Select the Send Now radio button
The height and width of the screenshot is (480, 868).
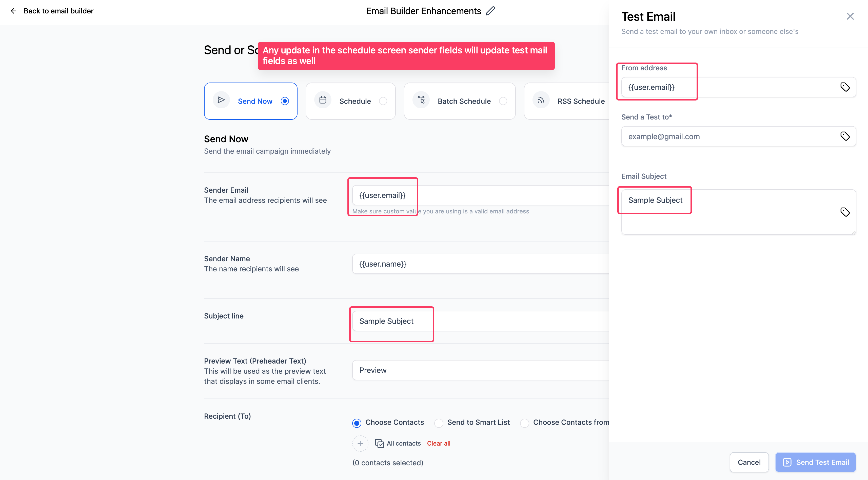tap(286, 101)
